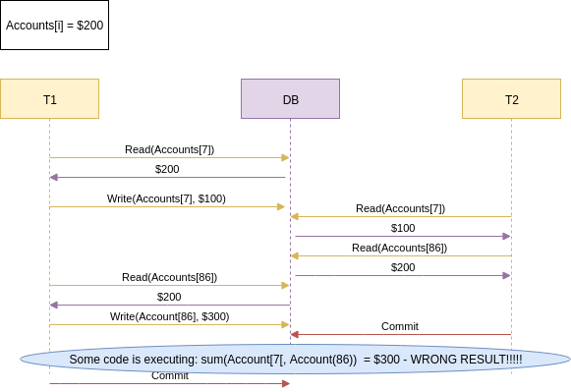The image size is (571, 392).
Task: Select T2's Read(Accounts[86]) message label
Action: [x=399, y=248]
